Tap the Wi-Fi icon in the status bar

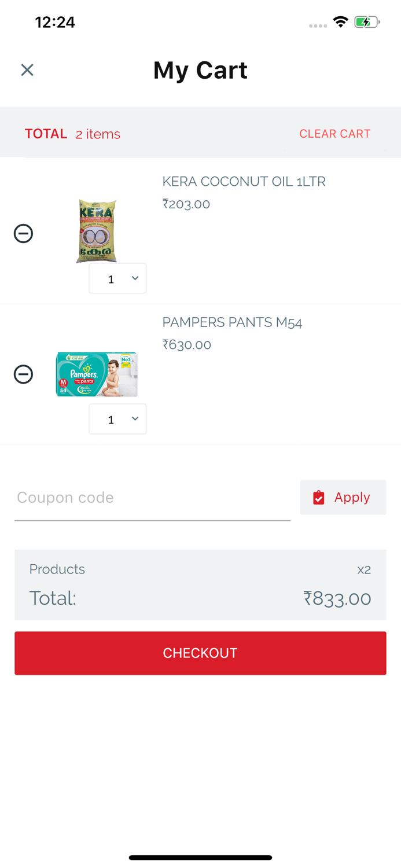[340, 21]
